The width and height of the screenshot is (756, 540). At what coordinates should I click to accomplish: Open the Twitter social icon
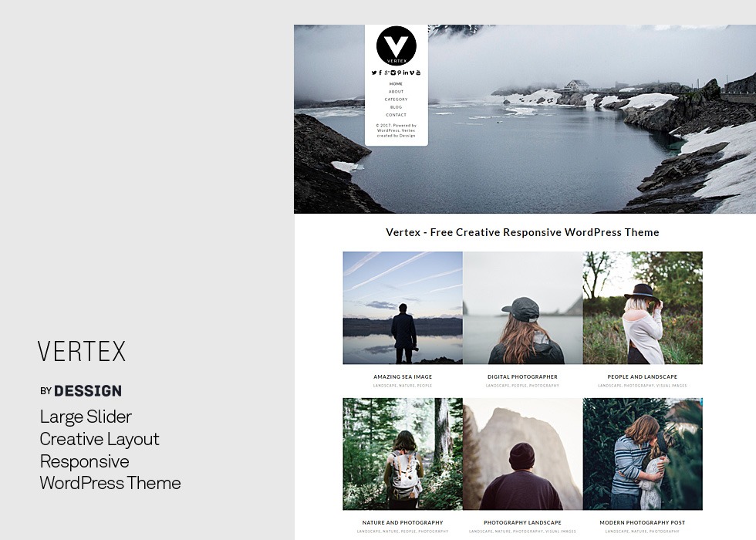374,73
